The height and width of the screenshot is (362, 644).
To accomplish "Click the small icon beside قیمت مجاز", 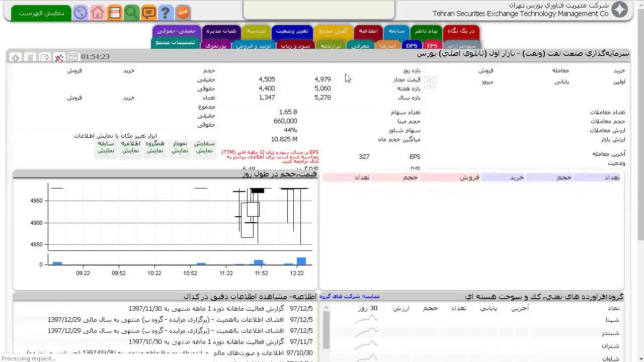I will pyautogui.click(x=430, y=82).
